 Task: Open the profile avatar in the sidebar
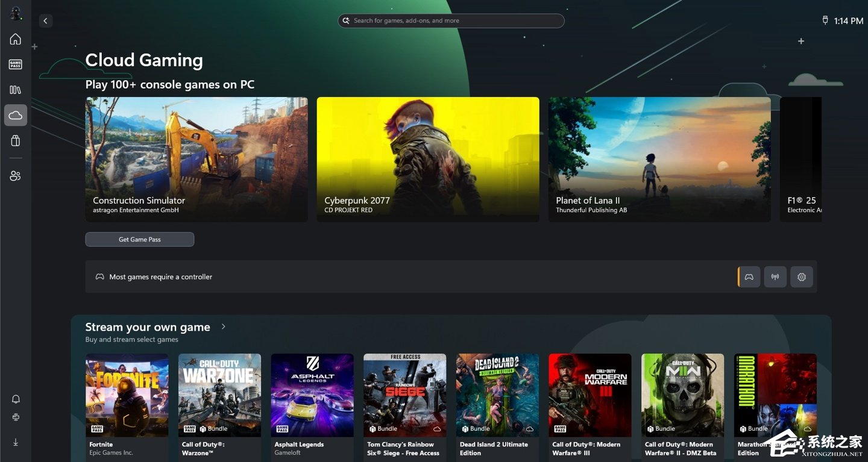(16, 13)
